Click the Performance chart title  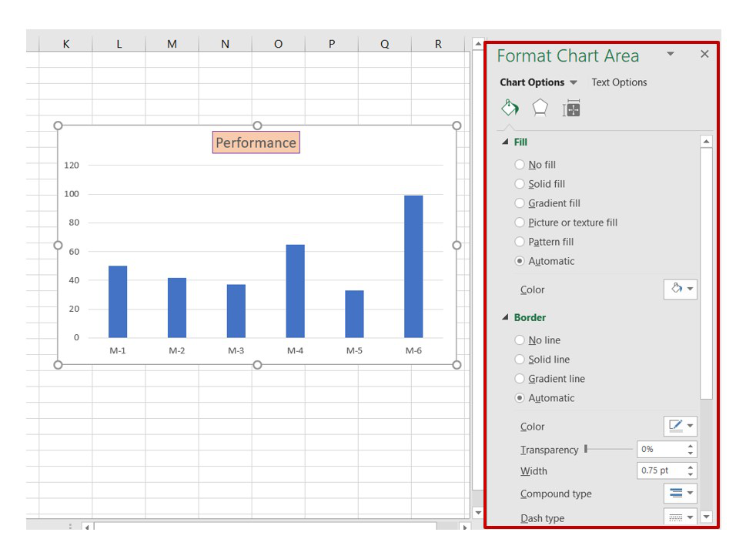point(256,142)
